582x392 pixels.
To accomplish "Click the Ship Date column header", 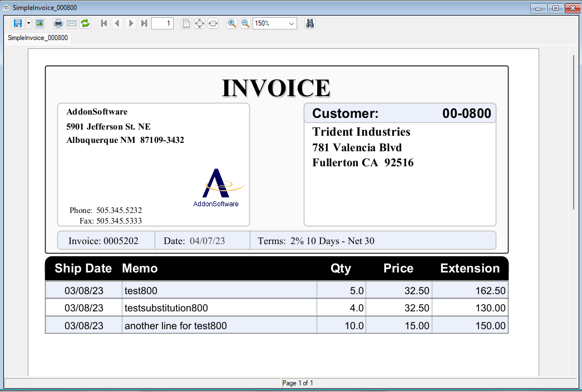I will (x=83, y=268).
